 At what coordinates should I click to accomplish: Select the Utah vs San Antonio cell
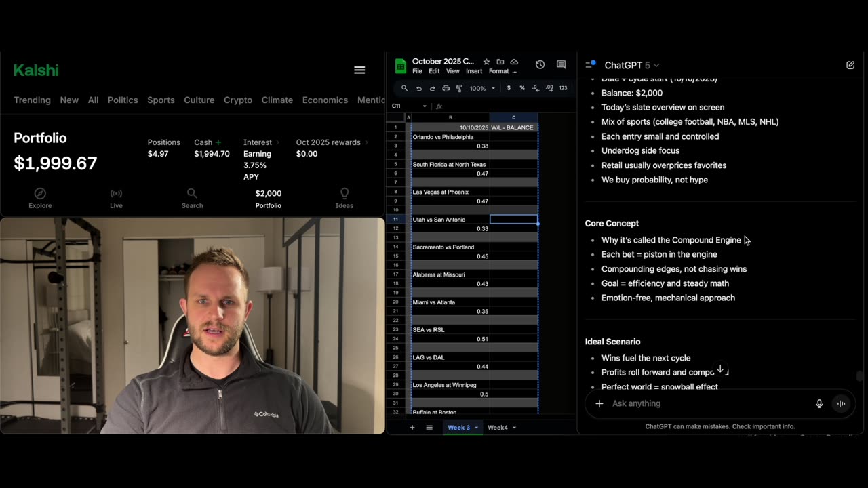pyautogui.click(x=450, y=220)
